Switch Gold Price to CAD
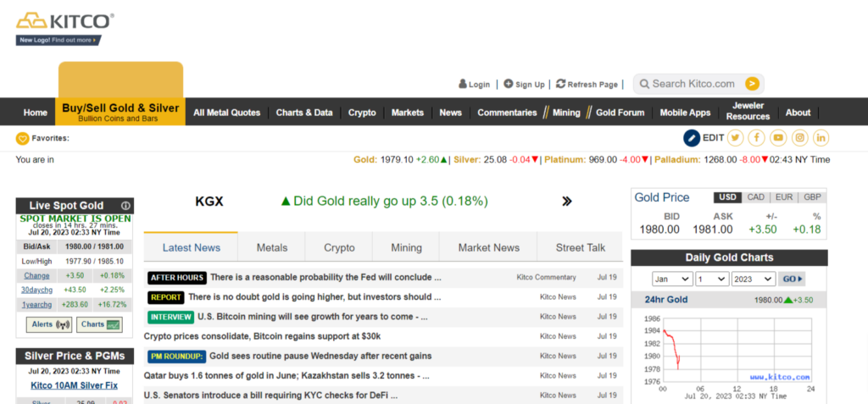The width and height of the screenshot is (868, 404). click(755, 197)
